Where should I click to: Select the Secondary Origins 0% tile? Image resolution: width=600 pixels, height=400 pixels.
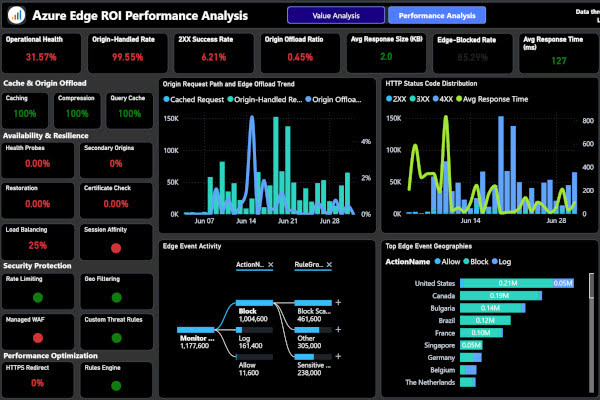click(116, 160)
